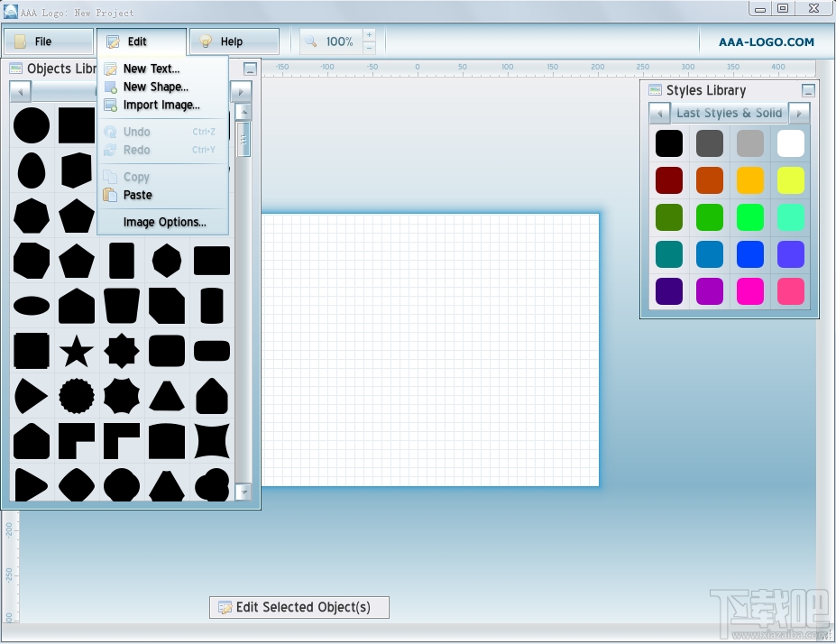Select the house-shaped pentagon in fifth row
836x644 pixels.
click(x=77, y=306)
